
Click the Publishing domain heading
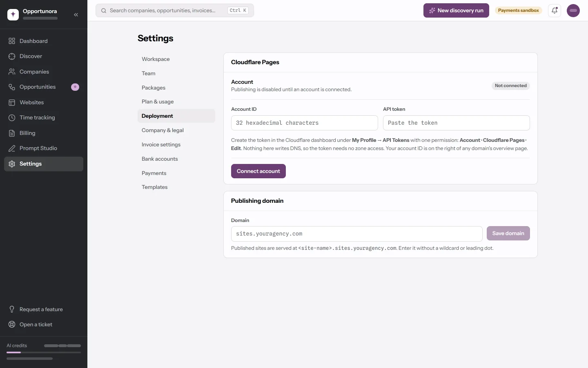[x=257, y=201]
